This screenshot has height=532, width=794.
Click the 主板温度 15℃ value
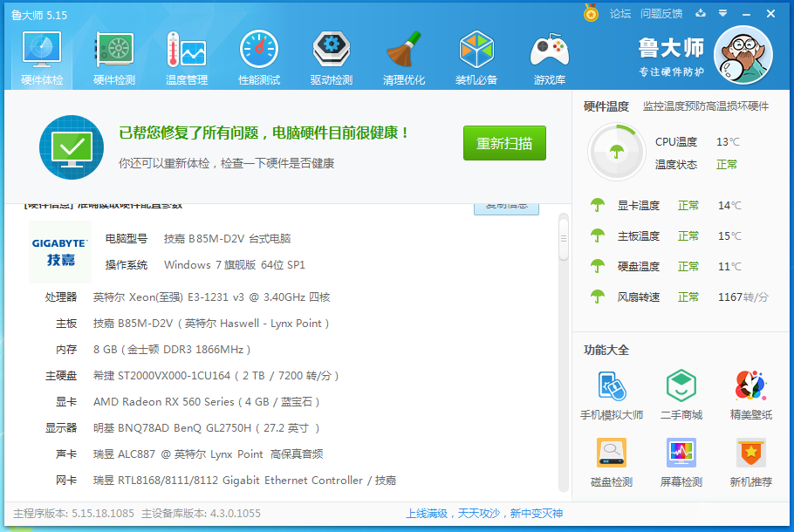click(729, 235)
